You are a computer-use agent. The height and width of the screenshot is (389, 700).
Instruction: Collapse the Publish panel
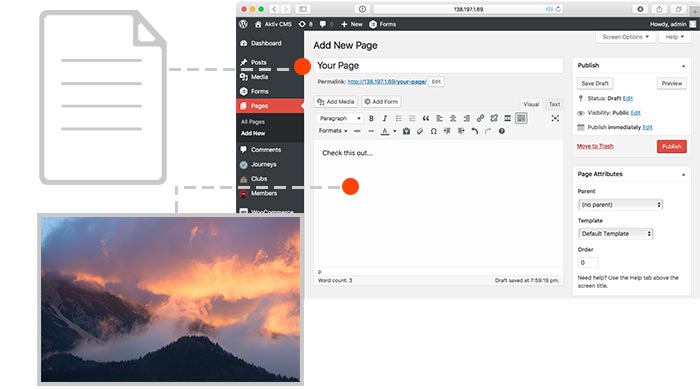pos(683,66)
